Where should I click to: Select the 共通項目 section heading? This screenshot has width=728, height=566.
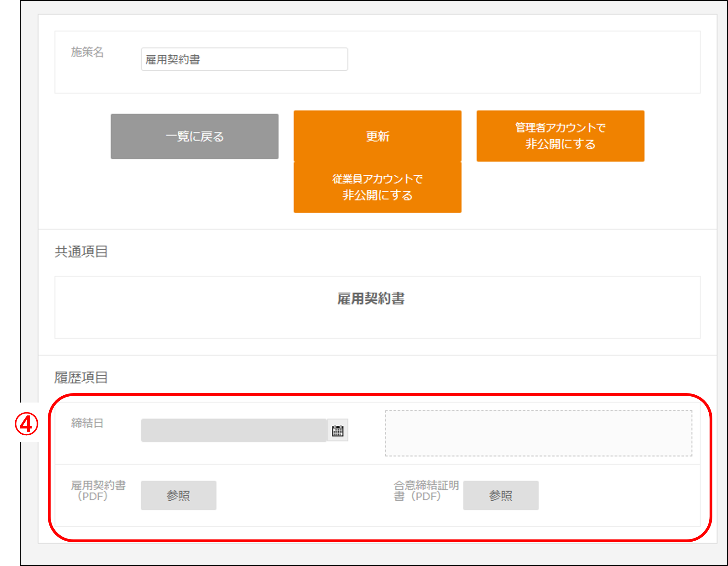click(81, 252)
